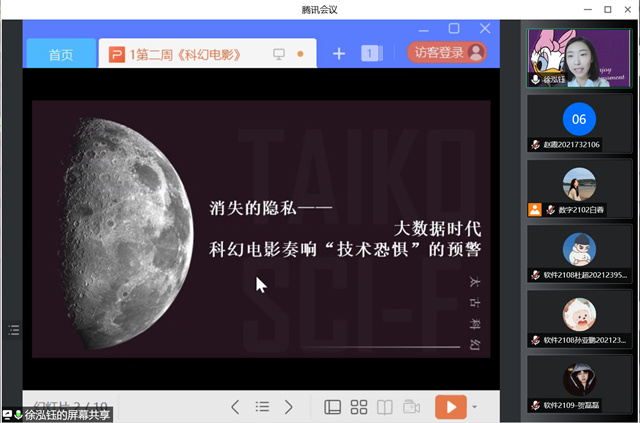Open 徐泓钰 speaker video thumbnail
The height and width of the screenshot is (423, 640).
[579, 58]
